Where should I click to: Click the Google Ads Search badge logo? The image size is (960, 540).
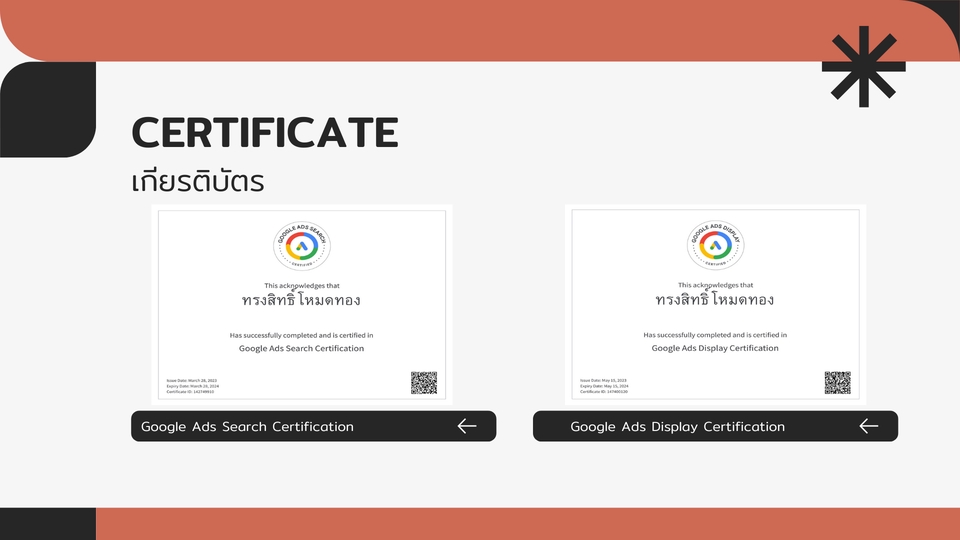coord(301,245)
